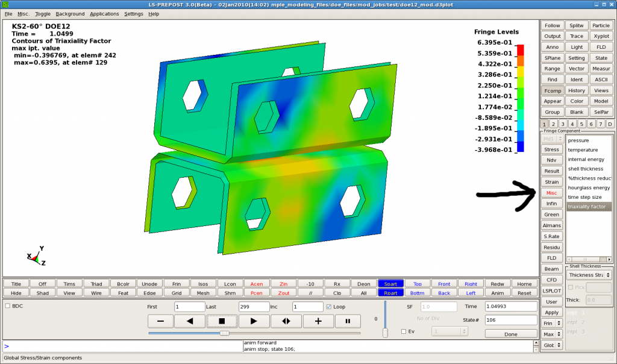Open the Applications menu
This screenshot has height=364, width=617.
click(104, 14)
